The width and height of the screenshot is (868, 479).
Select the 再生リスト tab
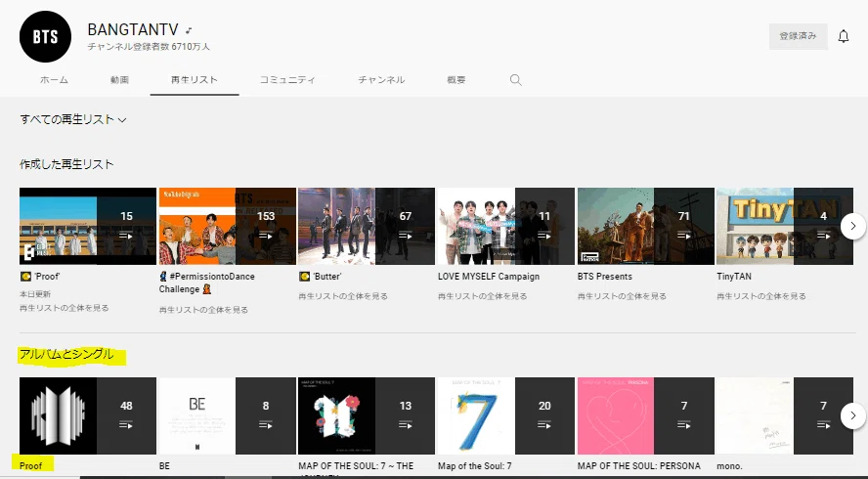pyautogui.click(x=195, y=80)
